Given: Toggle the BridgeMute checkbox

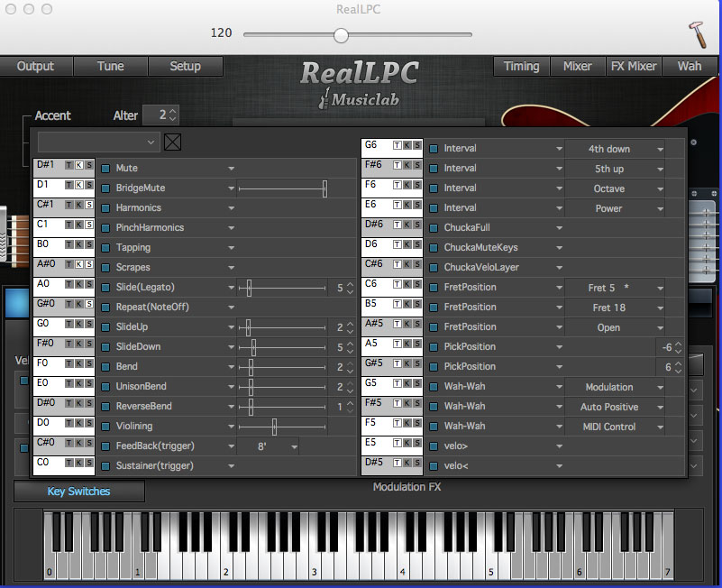Looking at the screenshot, I should (x=105, y=188).
